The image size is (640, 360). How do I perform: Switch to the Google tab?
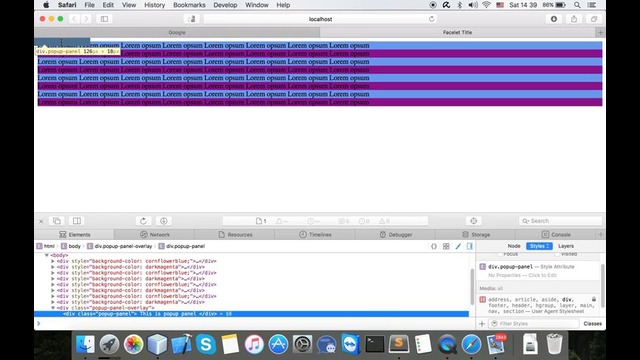pos(177,32)
